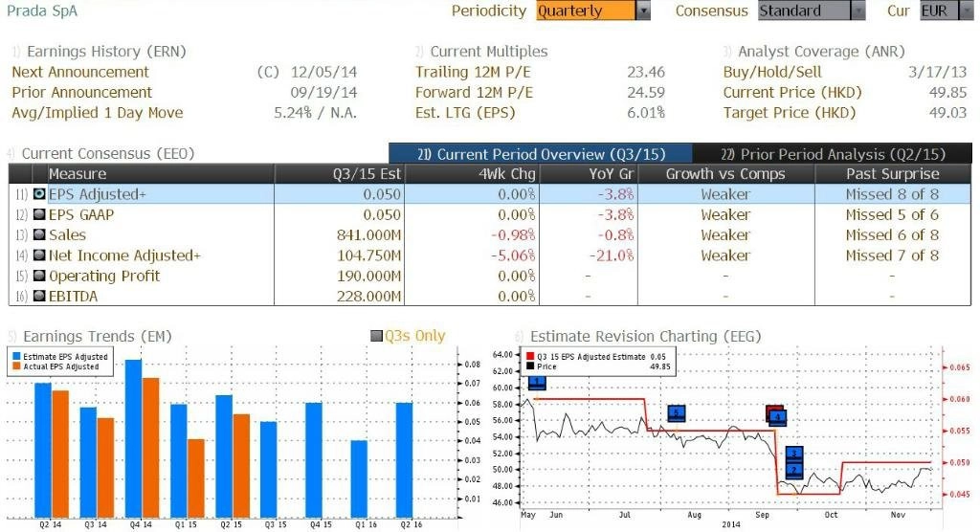Toggle the Q3s Only checkbox
This screenshot has width=980, height=532.
point(376,337)
